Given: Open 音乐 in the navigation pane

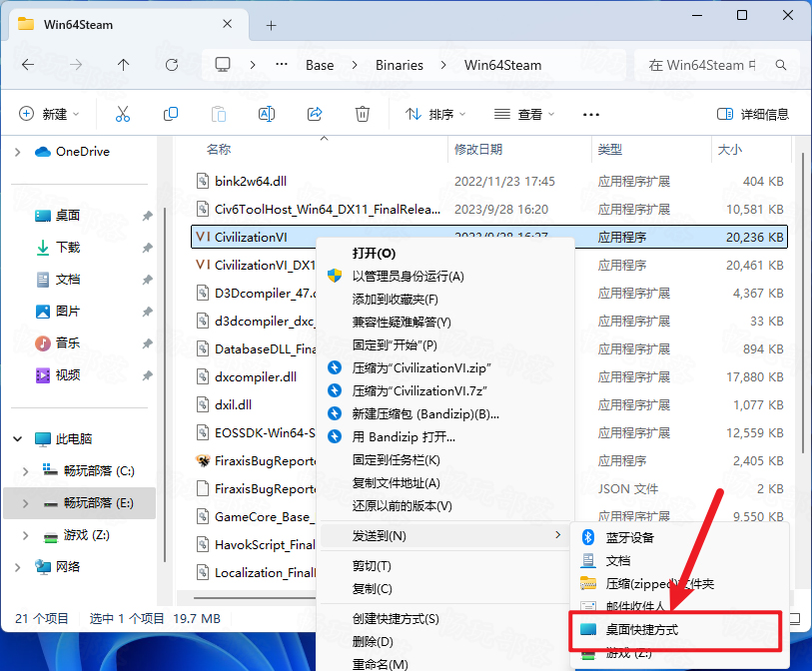Looking at the screenshot, I should click(67, 343).
